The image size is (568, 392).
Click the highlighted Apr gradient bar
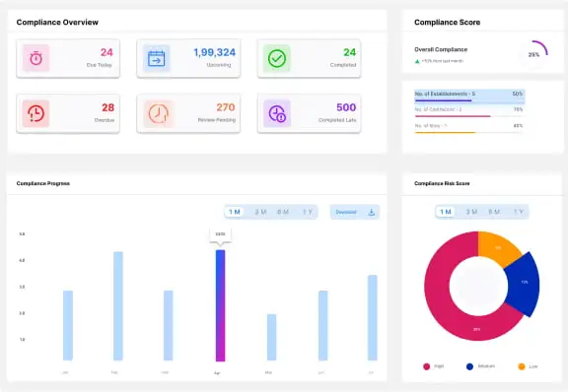(220, 305)
